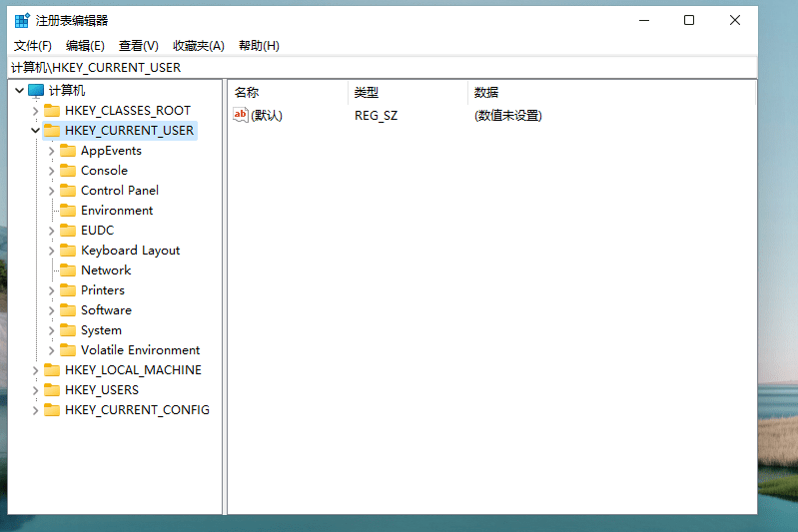Viewport: 798px width, 532px height.
Task: Select the Environment key label
Action: coord(117,210)
